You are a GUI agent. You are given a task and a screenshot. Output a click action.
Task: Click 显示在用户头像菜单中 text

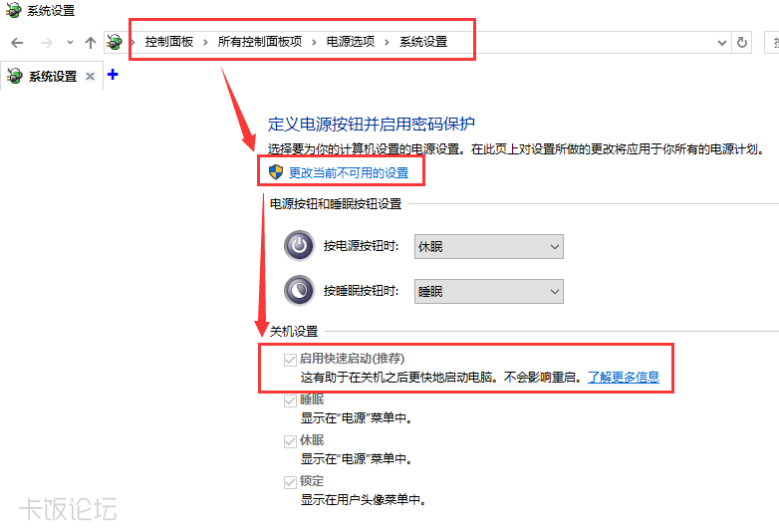tap(364, 500)
